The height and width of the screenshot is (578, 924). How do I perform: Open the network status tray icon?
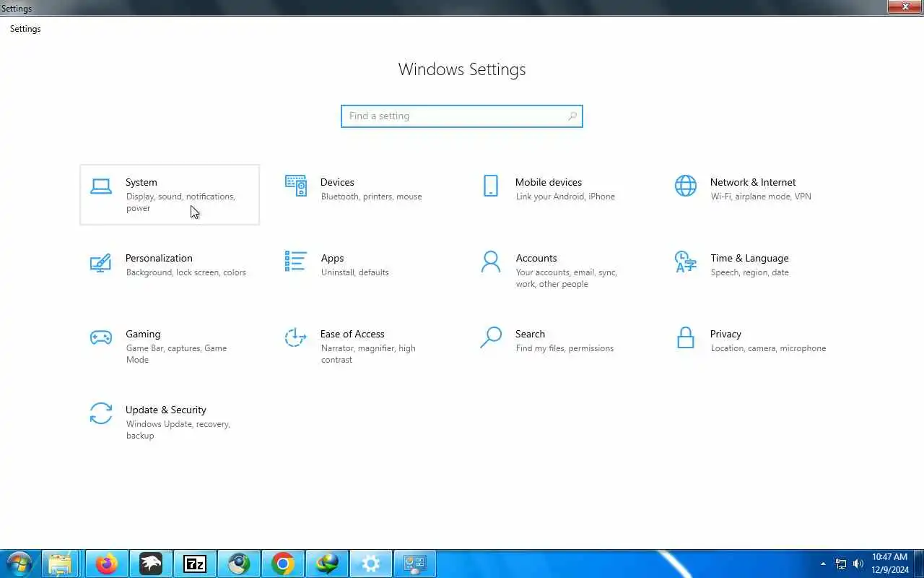click(841, 564)
